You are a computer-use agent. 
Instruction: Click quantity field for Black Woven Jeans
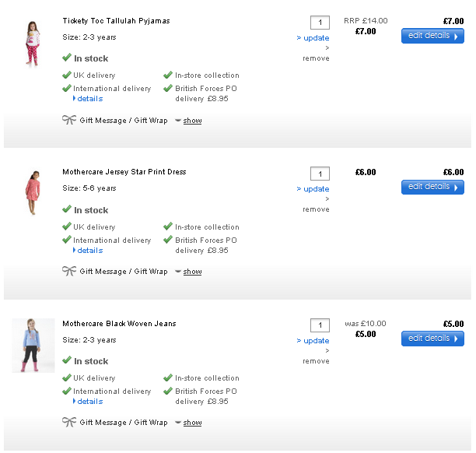tap(320, 325)
